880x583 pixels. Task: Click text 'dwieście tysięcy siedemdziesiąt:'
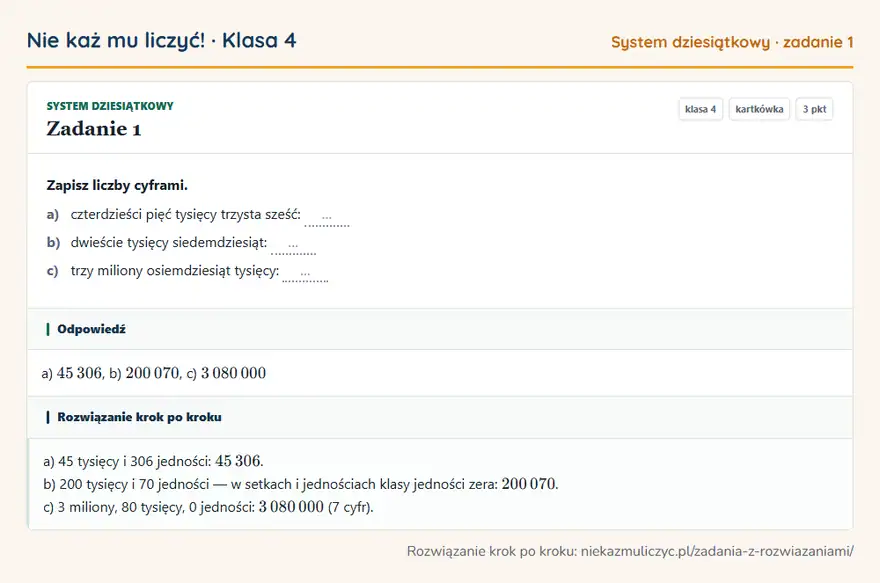click(x=169, y=242)
